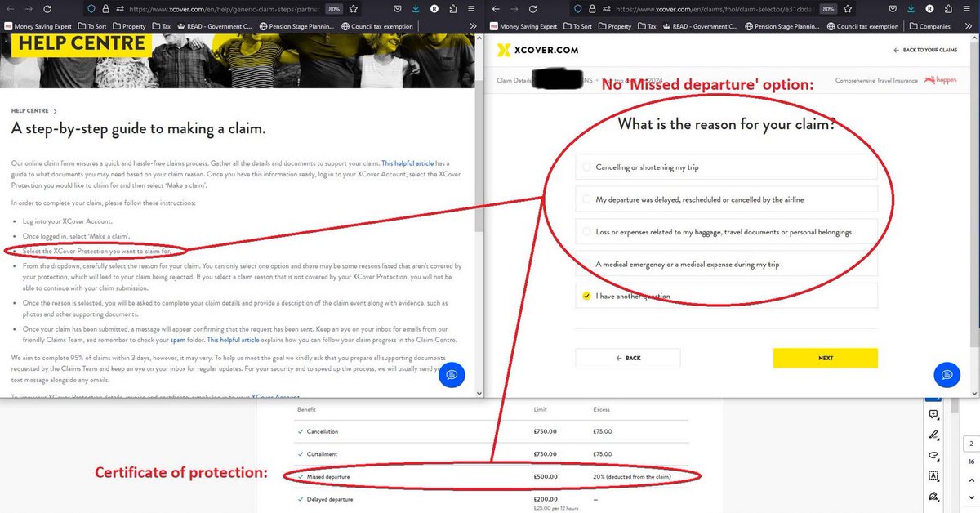Click the PDF page number box showing 2

[x=970, y=444]
